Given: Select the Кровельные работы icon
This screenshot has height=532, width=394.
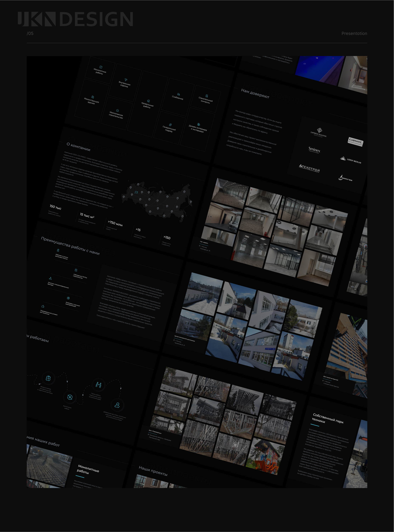Looking at the screenshot, I should click(148, 101).
